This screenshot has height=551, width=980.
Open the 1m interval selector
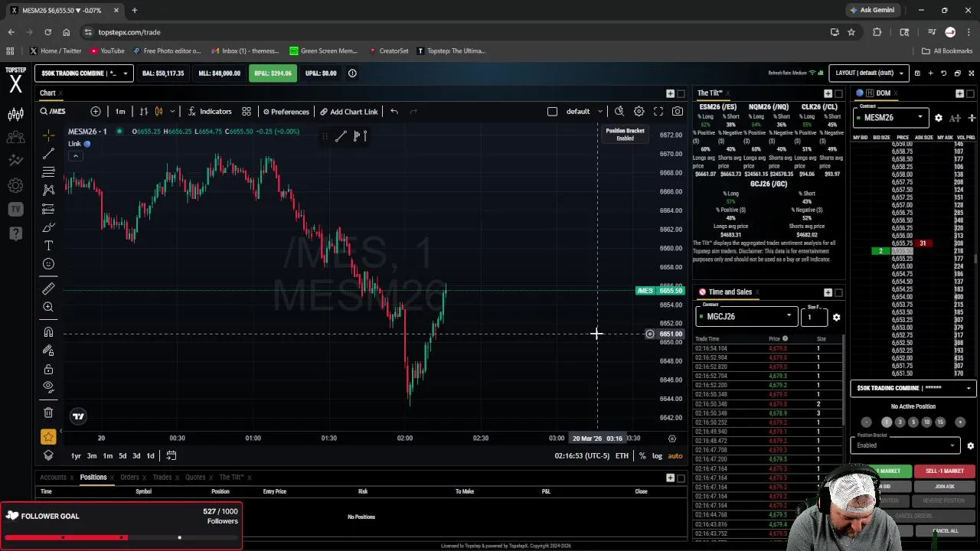(x=120, y=112)
